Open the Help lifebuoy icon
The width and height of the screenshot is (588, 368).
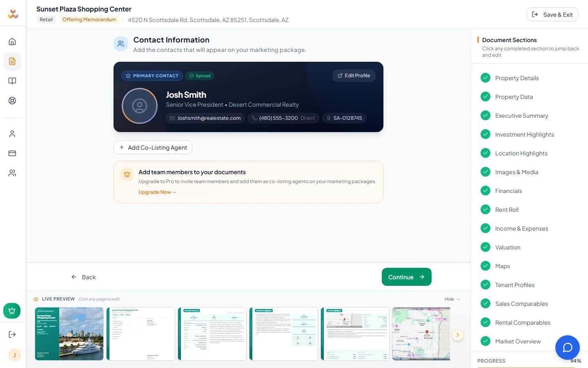click(13, 100)
